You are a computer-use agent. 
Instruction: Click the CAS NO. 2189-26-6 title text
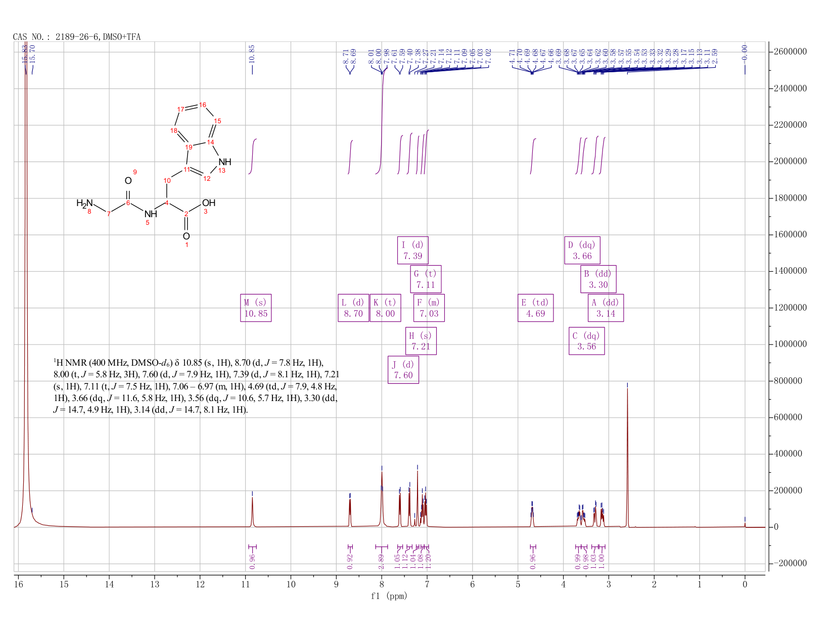pos(77,37)
